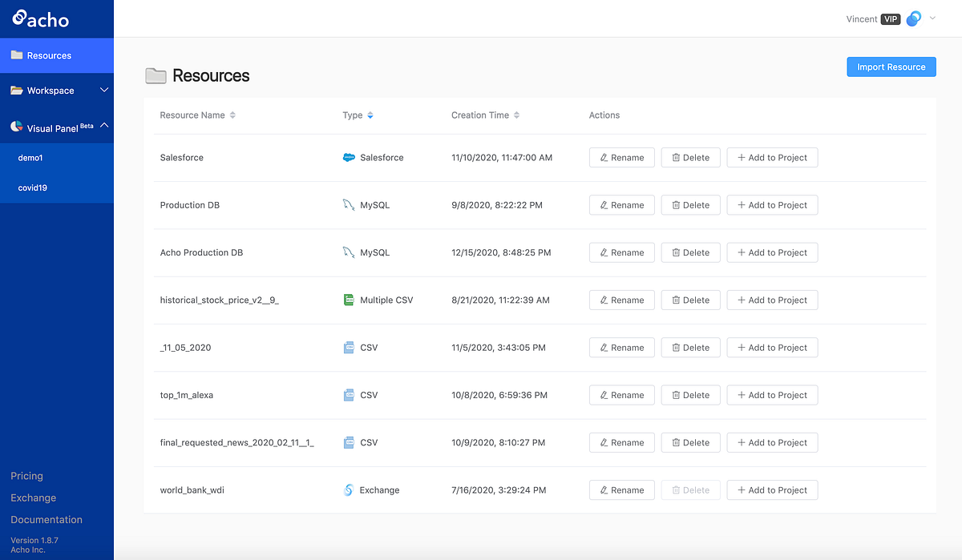Click the Import Resource button
This screenshot has height=560, width=962.
coord(891,66)
